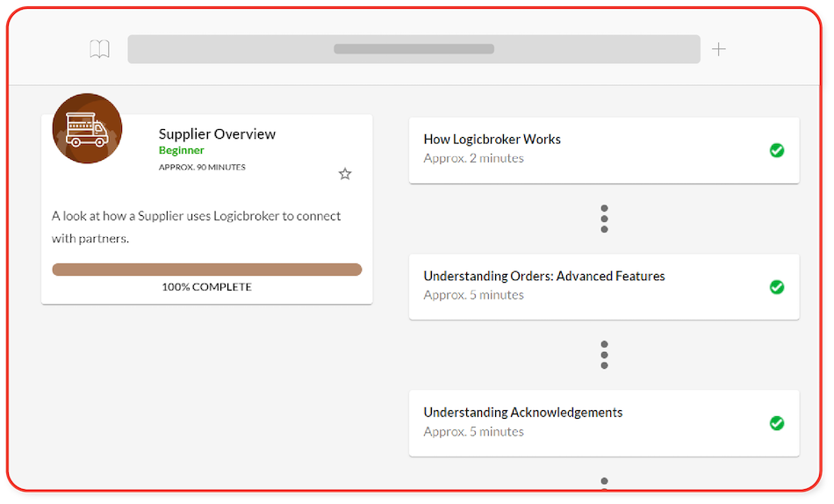Favorite Supplier Overview with the star icon

pos(345,174)
